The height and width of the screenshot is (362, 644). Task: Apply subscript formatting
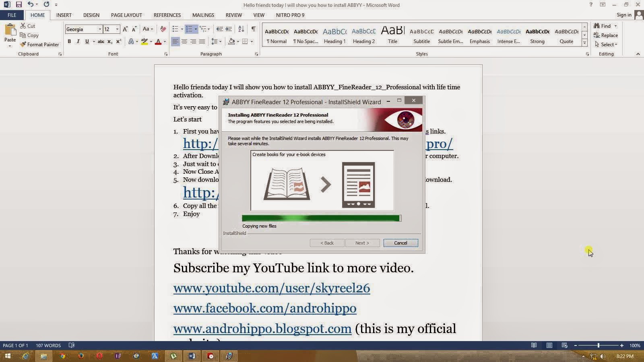[x=110, y=41]
